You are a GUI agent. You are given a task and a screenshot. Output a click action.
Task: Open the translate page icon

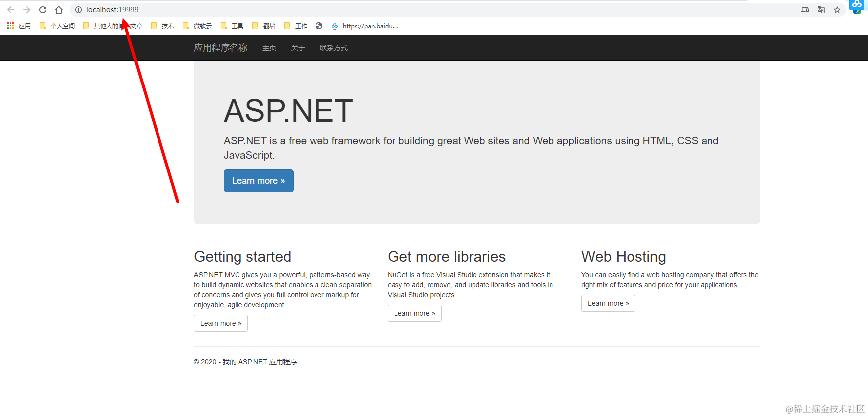[x=821, y=10]
